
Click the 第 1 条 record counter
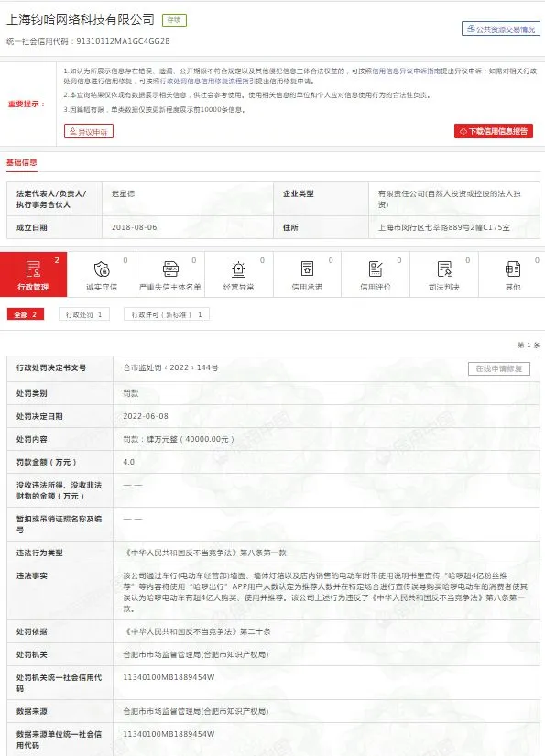[x=529, y=345]
